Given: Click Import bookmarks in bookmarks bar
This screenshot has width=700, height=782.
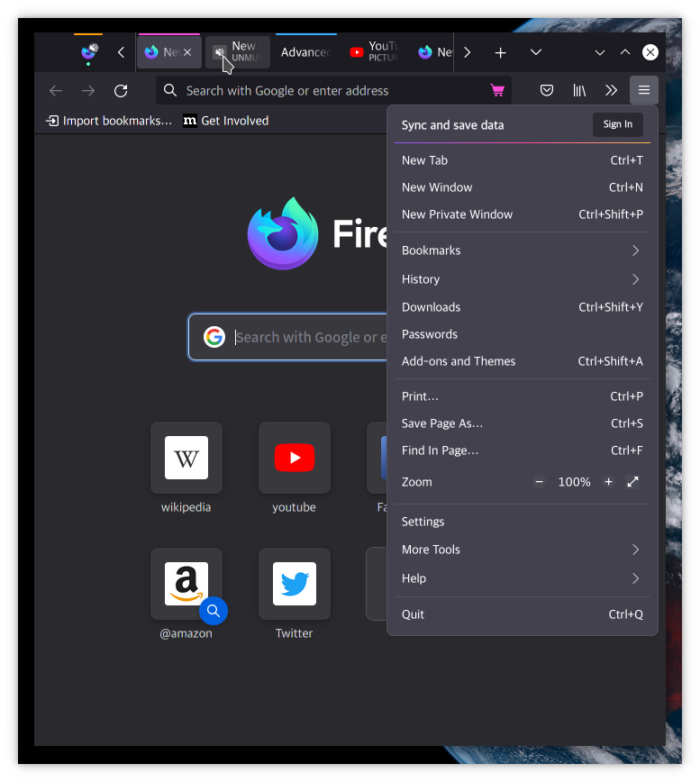Looking at the screenshot, I should pos(108,121).
